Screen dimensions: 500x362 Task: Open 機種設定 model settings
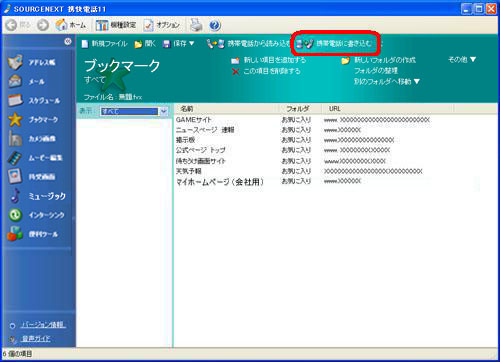[x=116, y=25]
